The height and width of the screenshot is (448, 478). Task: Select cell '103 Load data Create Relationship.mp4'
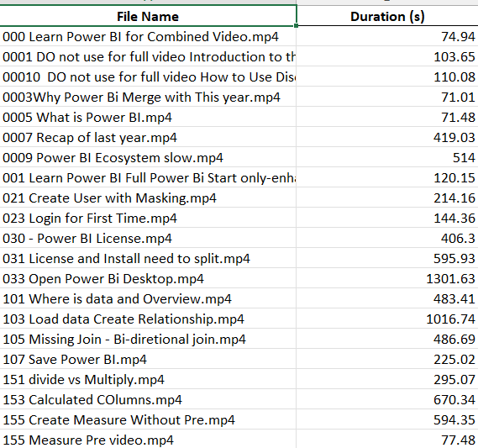148,319
